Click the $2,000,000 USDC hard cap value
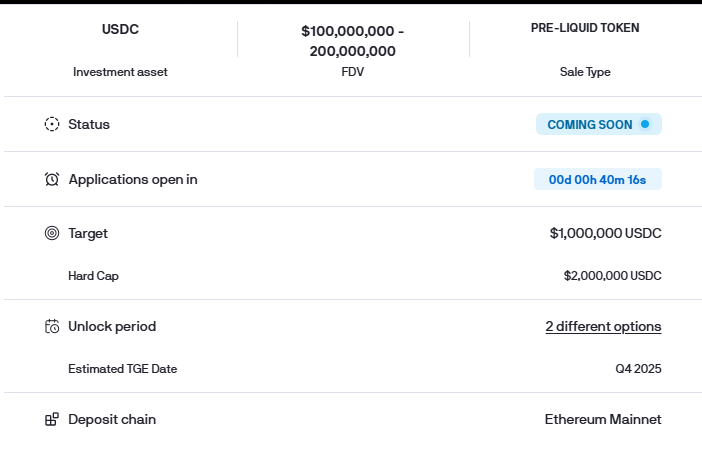The width and height of the screenshot is (702, 468). pos(612,275)
